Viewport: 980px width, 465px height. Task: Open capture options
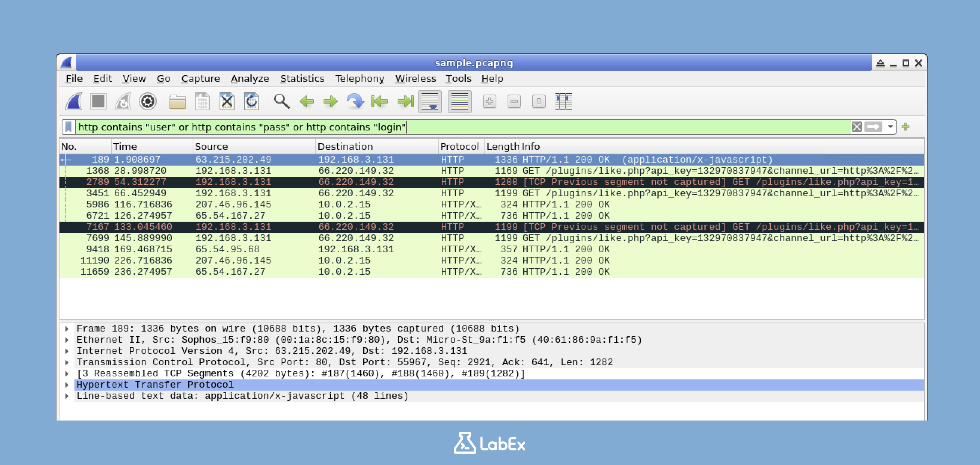(148, 102)
